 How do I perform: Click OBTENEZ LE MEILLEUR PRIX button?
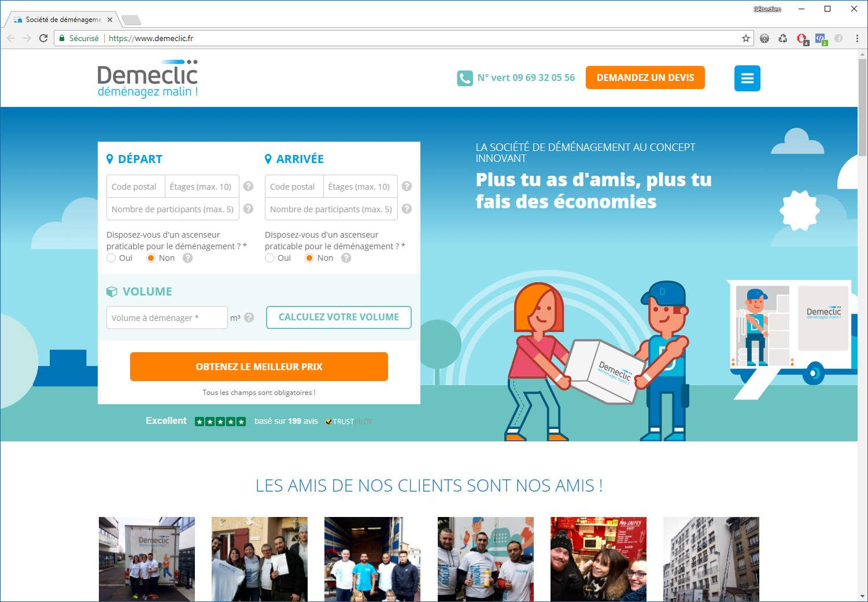coord(259,367)
